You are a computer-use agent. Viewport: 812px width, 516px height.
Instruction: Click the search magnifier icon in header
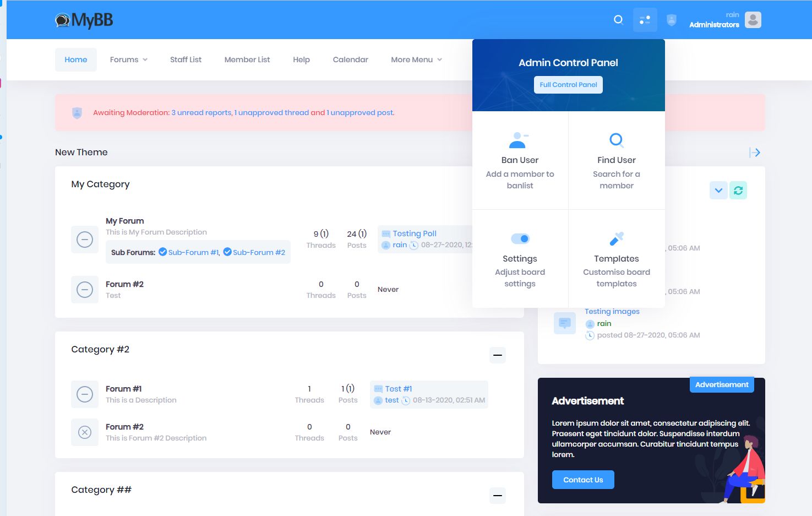click(618, 20)
